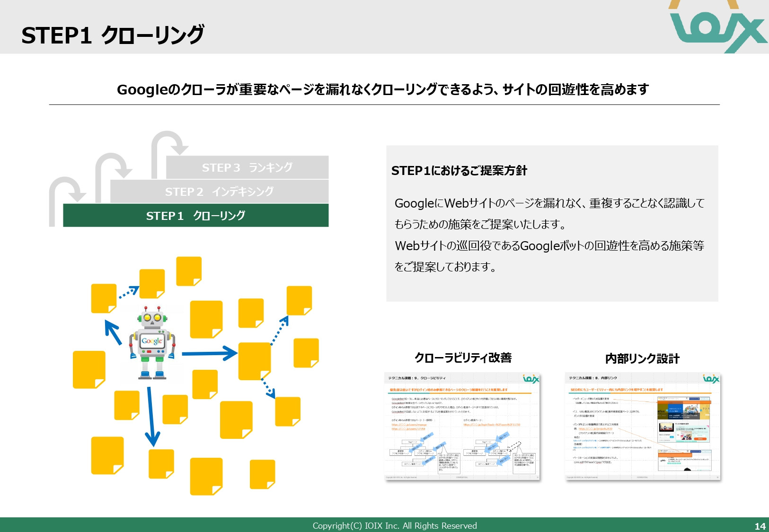Click the yellow page icon above the robot
Screen dimensions: 769x532
151,284
